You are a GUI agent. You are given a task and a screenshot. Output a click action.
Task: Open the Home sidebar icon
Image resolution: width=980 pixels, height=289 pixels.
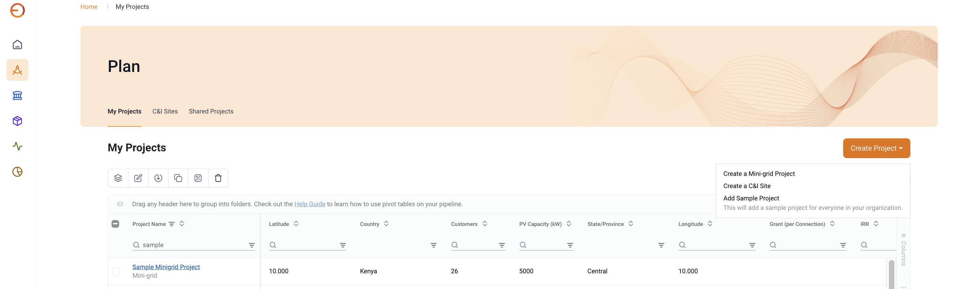17,45
